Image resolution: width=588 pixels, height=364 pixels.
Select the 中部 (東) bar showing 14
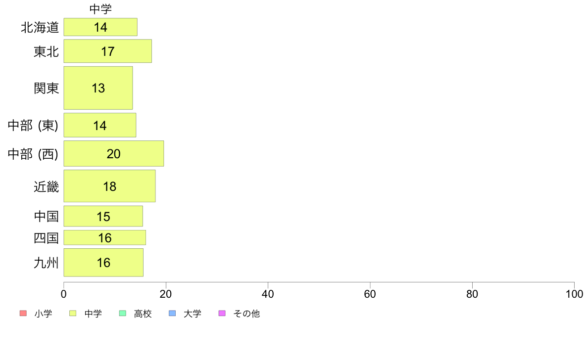[x=100, y=125]
